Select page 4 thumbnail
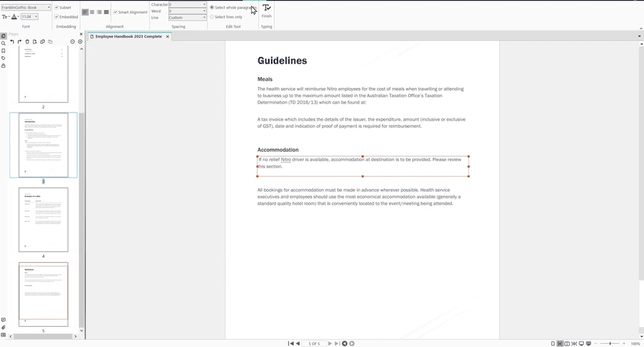Screen dimensions: 644x347 (x=43, y=219)
